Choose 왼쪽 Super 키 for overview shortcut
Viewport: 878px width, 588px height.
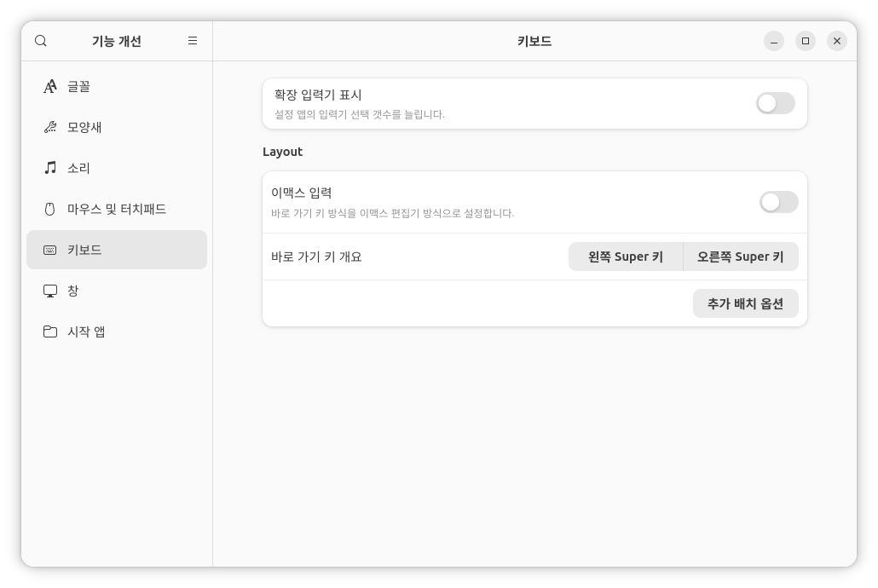(626, 257)
